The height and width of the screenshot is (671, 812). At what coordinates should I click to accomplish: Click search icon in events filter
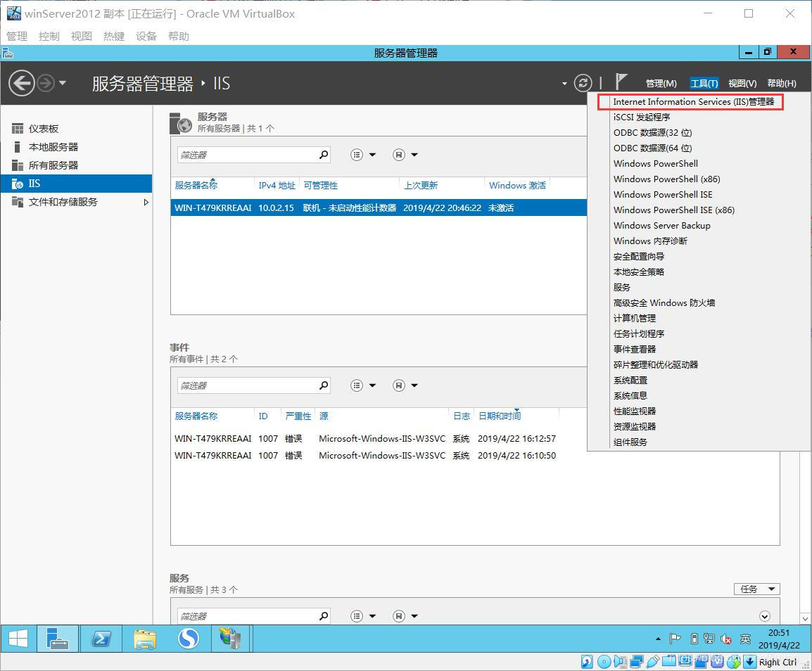click(324, 385)
